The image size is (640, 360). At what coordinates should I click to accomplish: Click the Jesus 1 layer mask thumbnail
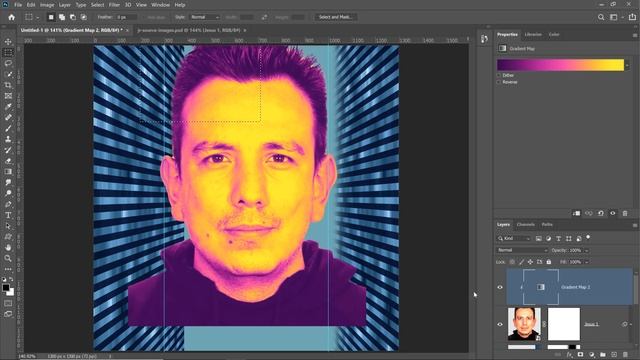pyautogui.click(x=564, y=324)
